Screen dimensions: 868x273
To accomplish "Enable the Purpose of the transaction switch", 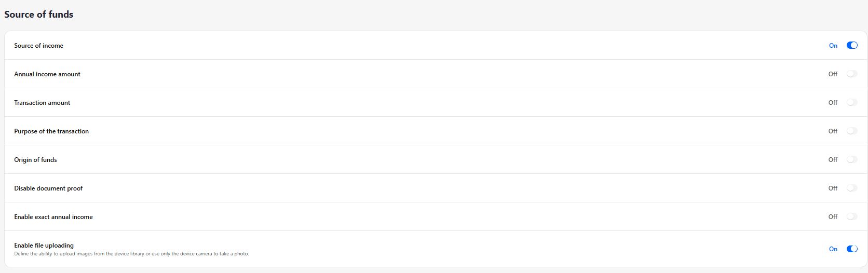I will (x=852, y=131).
